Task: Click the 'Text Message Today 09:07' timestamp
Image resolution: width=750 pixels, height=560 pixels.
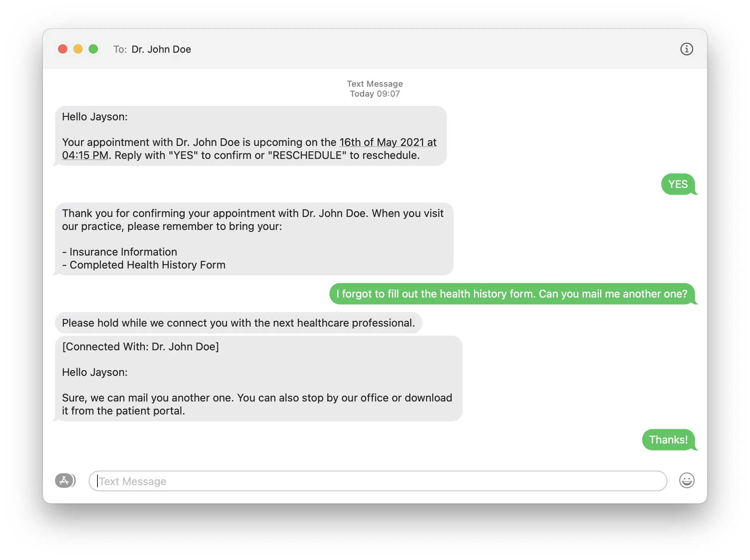Action: point(374,88)
